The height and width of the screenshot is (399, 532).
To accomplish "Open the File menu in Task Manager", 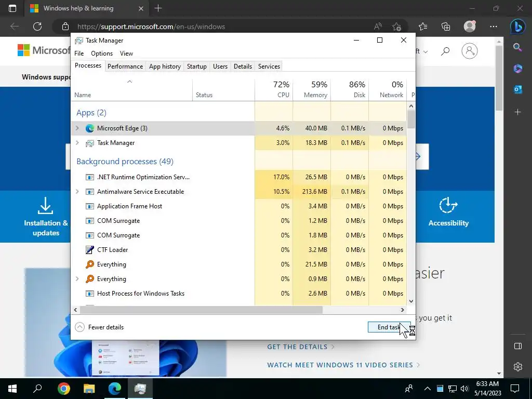I will (79, 54).
